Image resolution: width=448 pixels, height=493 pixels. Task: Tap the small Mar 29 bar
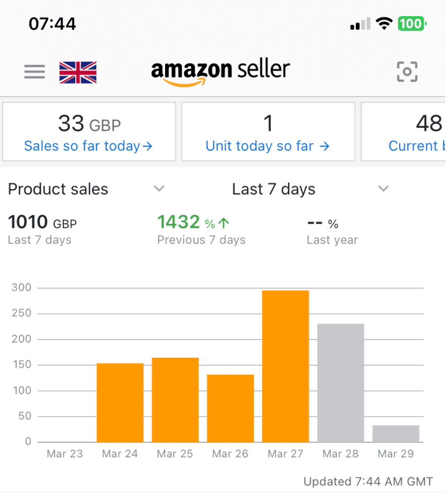[x=396, y=434]
